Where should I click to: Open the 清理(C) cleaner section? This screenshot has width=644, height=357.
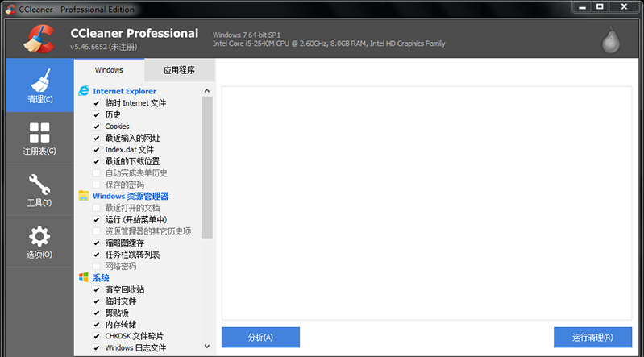coord(39,85)
